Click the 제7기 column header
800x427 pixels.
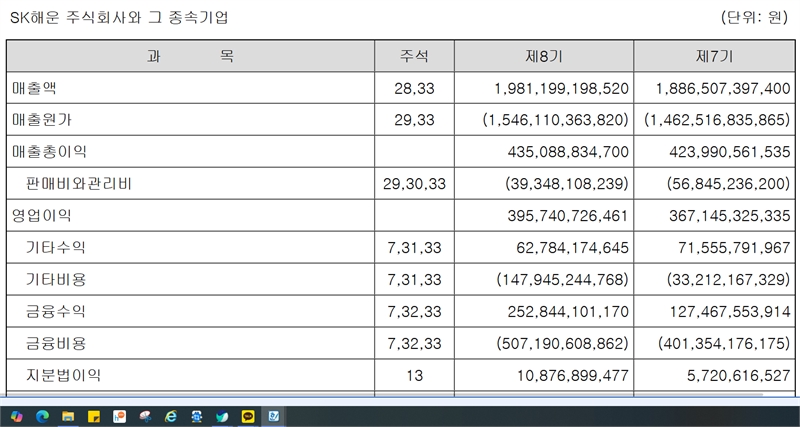(x=714, y=56)
